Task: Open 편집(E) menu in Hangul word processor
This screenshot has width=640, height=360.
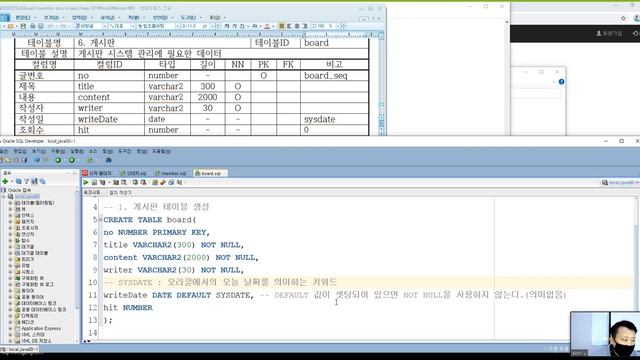Action: coord(23,18)
